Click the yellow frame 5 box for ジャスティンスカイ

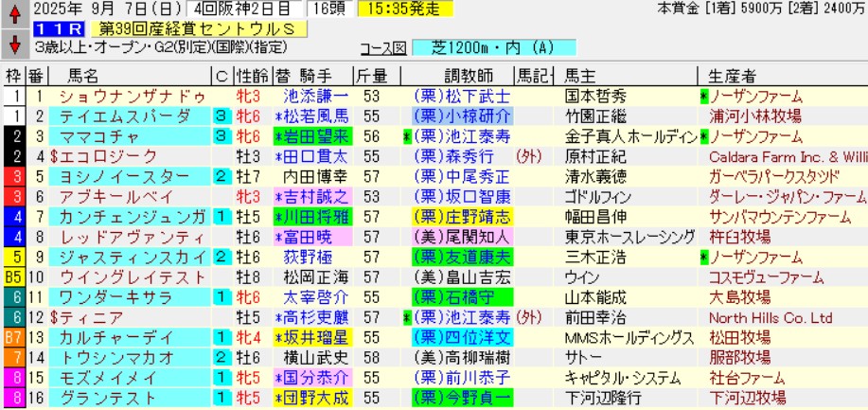[x=13, y=258]
